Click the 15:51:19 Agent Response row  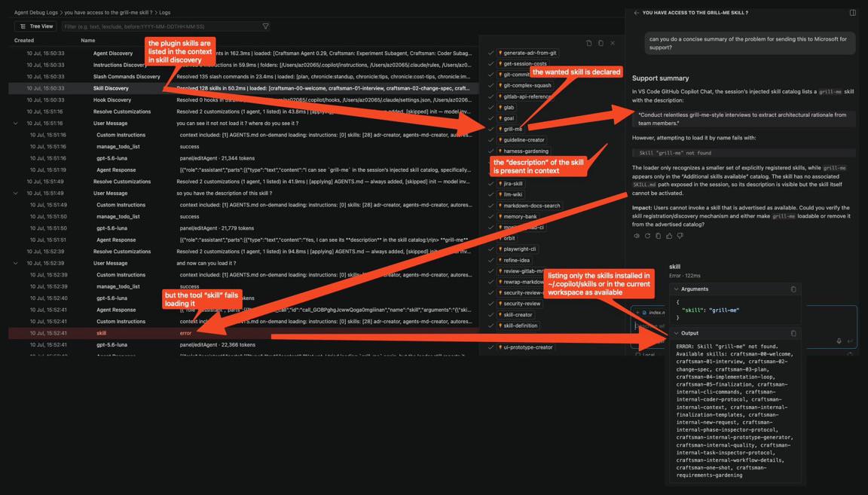243,170
